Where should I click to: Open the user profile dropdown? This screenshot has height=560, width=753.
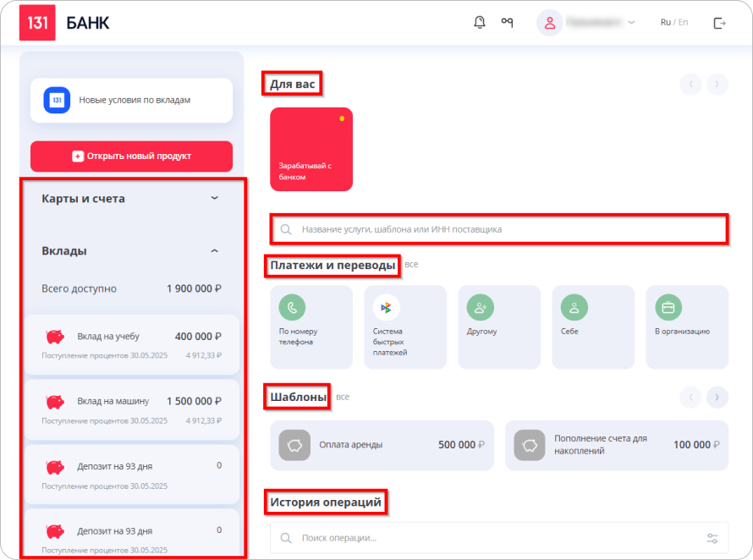[586, 23]
